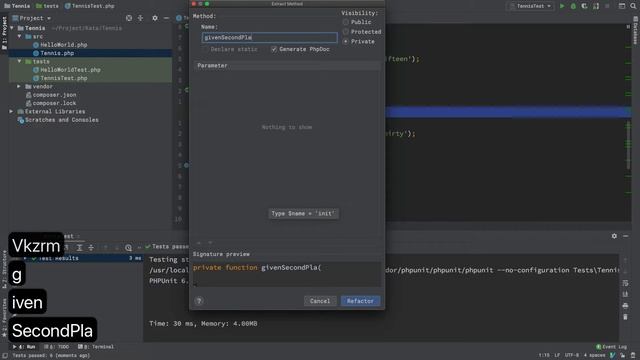The height and width of the screenshot is (360, 640).
Task: Expand vendor folder in project tree
Action: tap(19, 87)
